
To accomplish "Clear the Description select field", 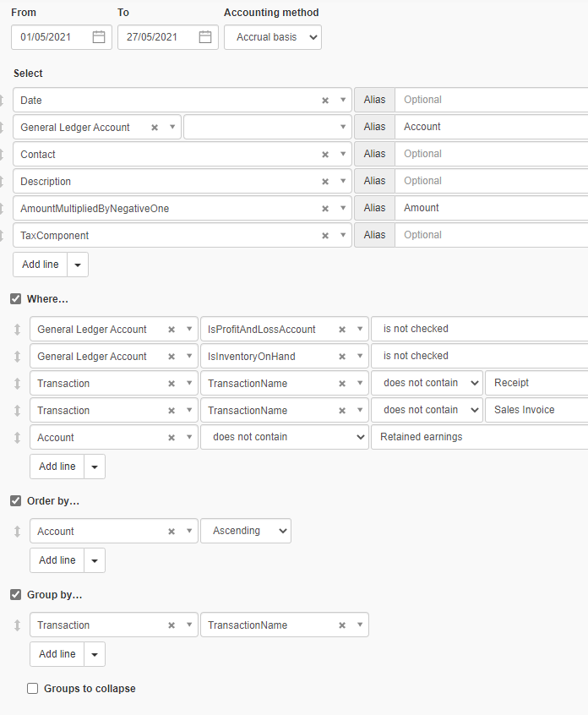I will pyautogui.click(x=325, y=182).
